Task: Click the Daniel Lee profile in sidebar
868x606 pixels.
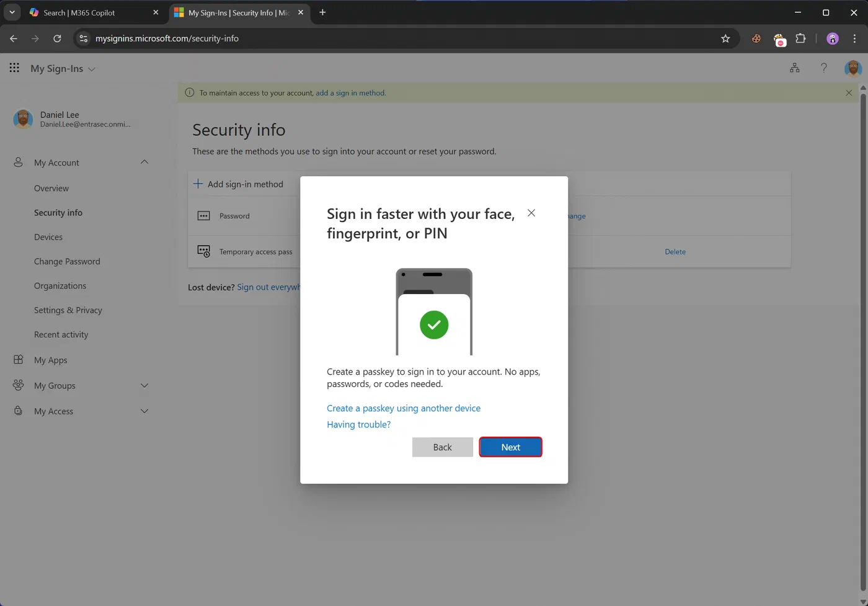Action: pyautogui.click(x=72, y=118)
